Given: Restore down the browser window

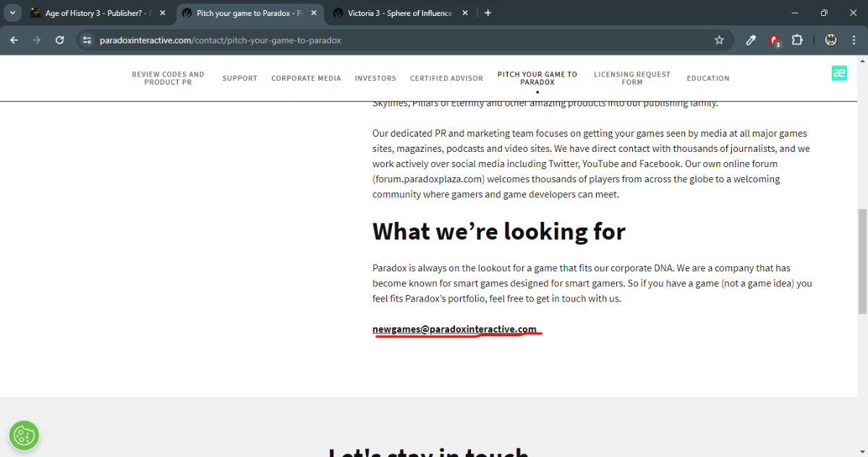Looking at the screenshot, I should (824, 13).
